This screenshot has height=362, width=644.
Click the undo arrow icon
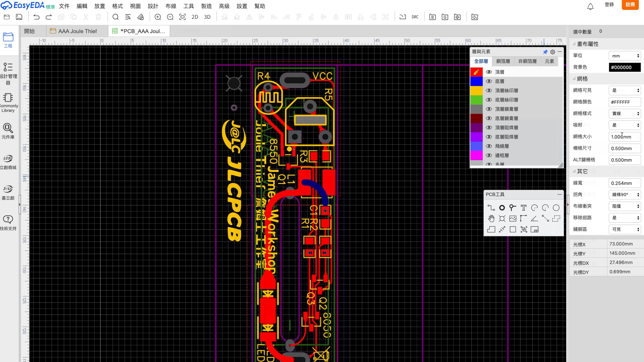[37, 17]
